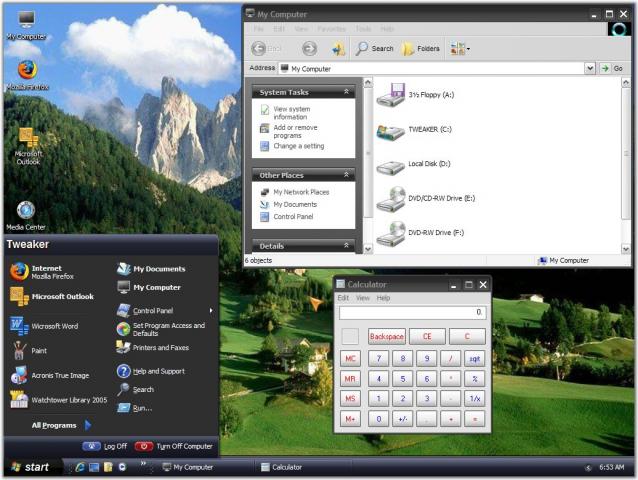
Task: Open Microsoft Outlook desktop shortcut
Action: tap(28, 146)
